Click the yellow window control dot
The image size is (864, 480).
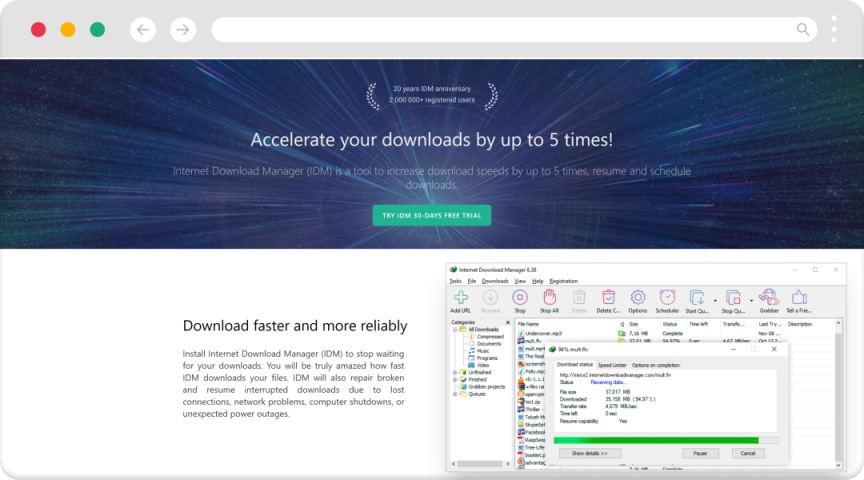tap(68, 30)
